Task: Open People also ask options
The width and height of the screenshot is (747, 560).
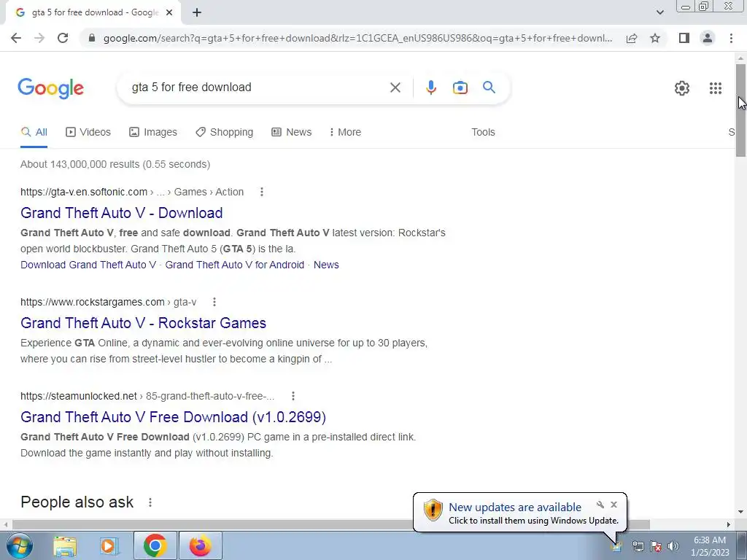Action: coord(150,502)
